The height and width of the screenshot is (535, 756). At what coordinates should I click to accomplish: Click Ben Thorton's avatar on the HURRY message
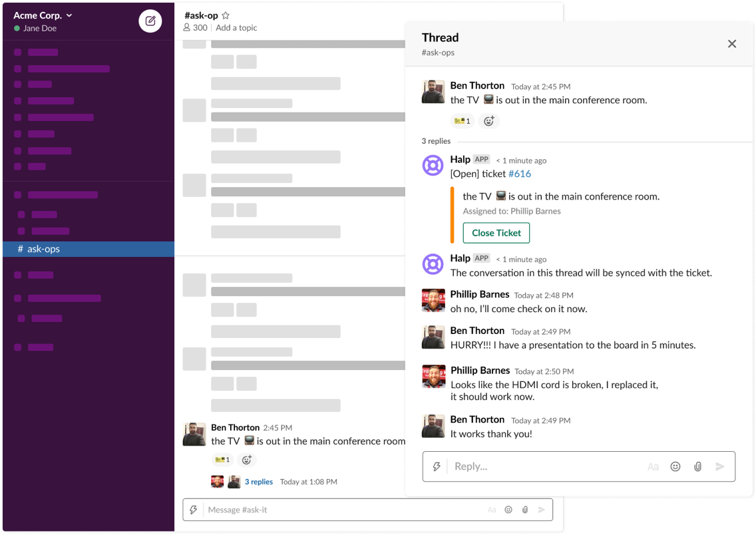(433, 337)
